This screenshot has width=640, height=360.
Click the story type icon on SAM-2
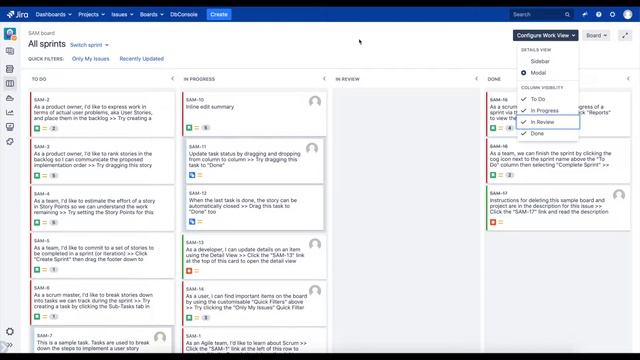(x=37, y=129)
